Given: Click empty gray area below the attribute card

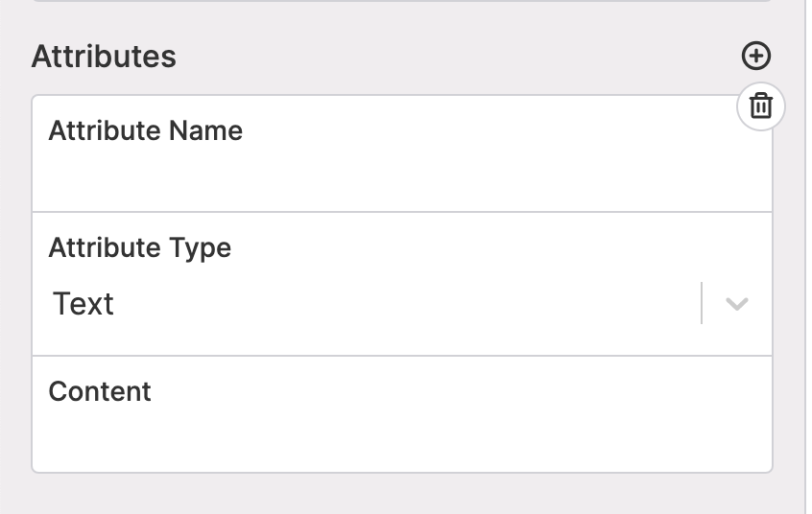Looking at the screenshot, I should coord(402,494).
